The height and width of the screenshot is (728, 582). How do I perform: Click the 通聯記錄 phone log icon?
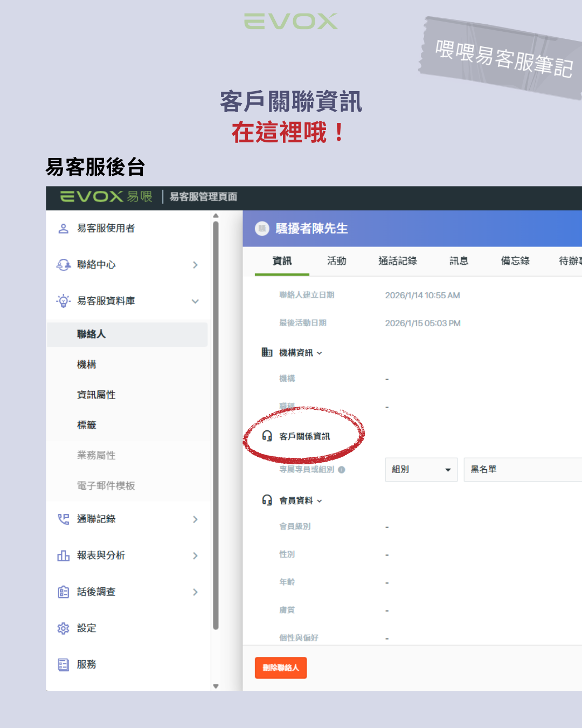(x=63, y=519)
